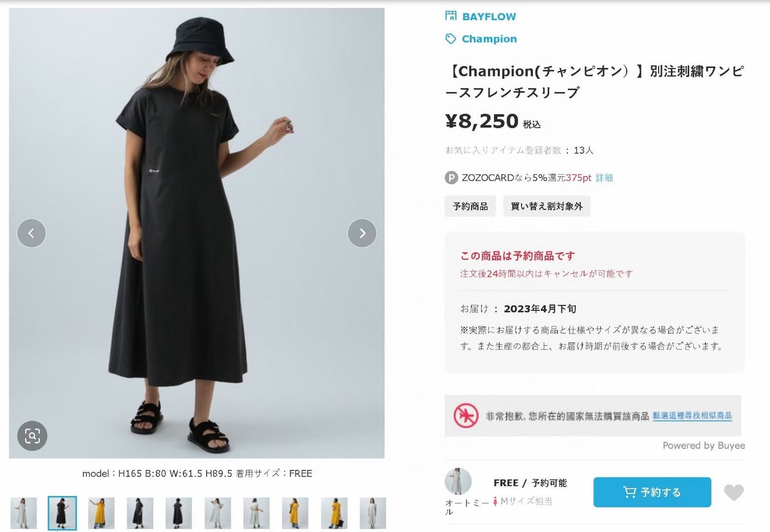The image size is (770, 532).
Task: Select the 予約商品 tag
Action: (470, 206)
